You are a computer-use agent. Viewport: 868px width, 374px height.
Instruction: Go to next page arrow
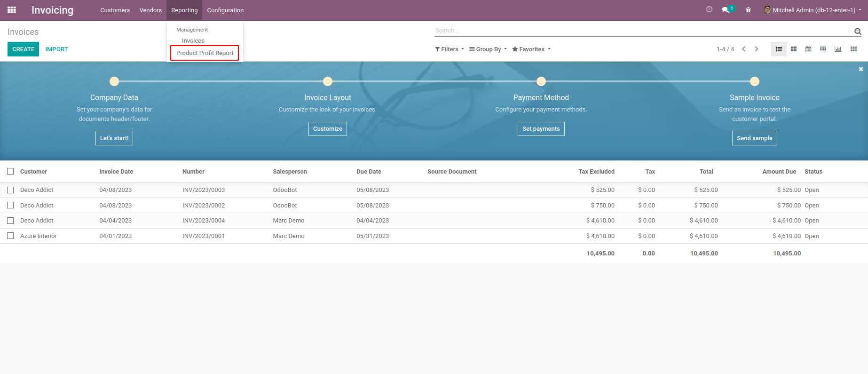757,49
